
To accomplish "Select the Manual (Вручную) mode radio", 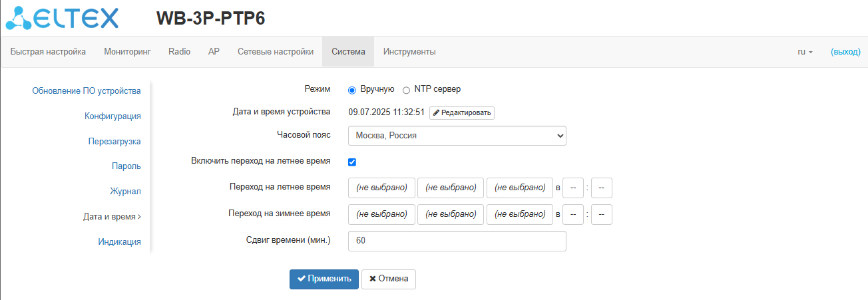I will tap(352, 90).
